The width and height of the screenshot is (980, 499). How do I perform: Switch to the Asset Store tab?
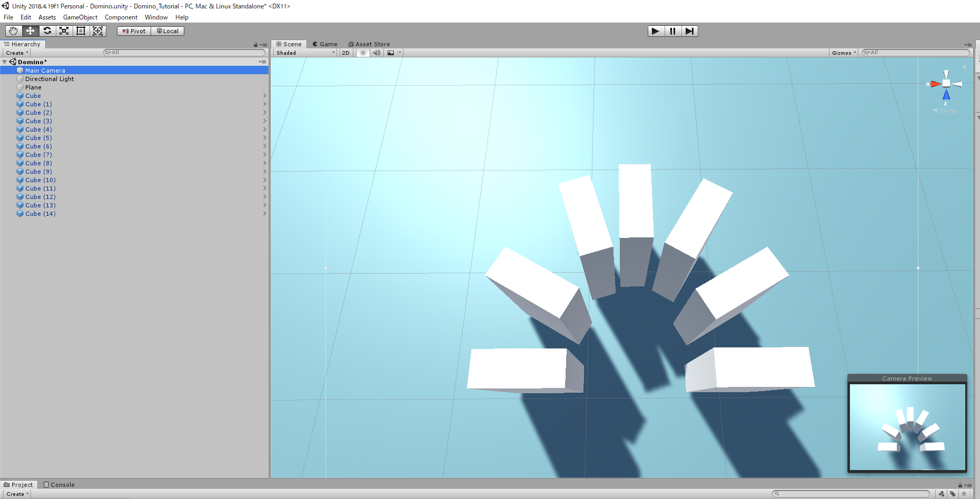369,44
